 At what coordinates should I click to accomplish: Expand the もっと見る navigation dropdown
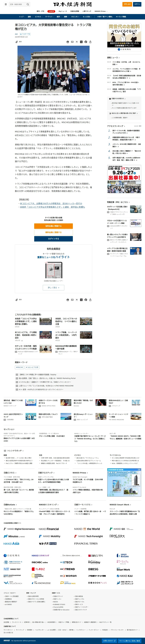pyautogui.click(x=87, y=17)
